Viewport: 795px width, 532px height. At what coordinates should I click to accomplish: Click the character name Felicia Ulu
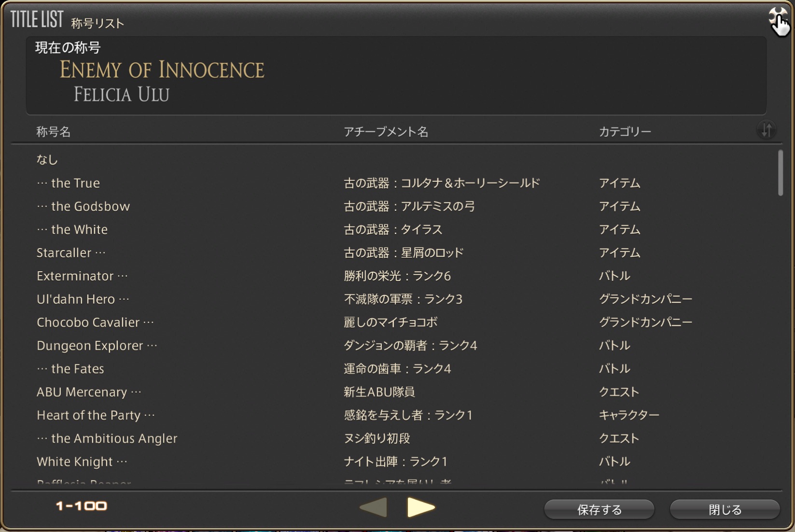pyautogui.click(x=122, y=94)
